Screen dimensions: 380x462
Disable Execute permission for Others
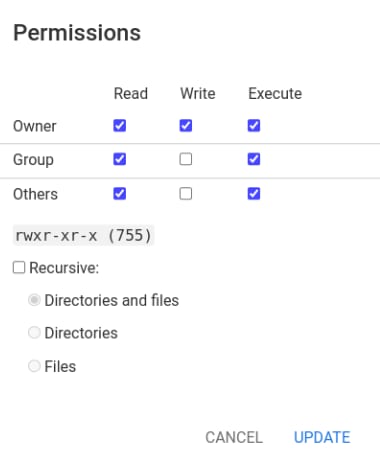click(x=254, y=194)
